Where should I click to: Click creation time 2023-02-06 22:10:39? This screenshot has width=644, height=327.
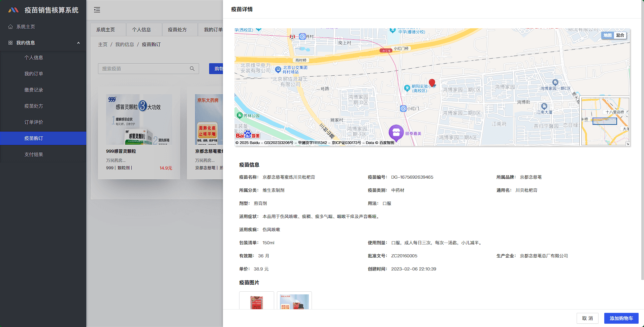[414, 269]
